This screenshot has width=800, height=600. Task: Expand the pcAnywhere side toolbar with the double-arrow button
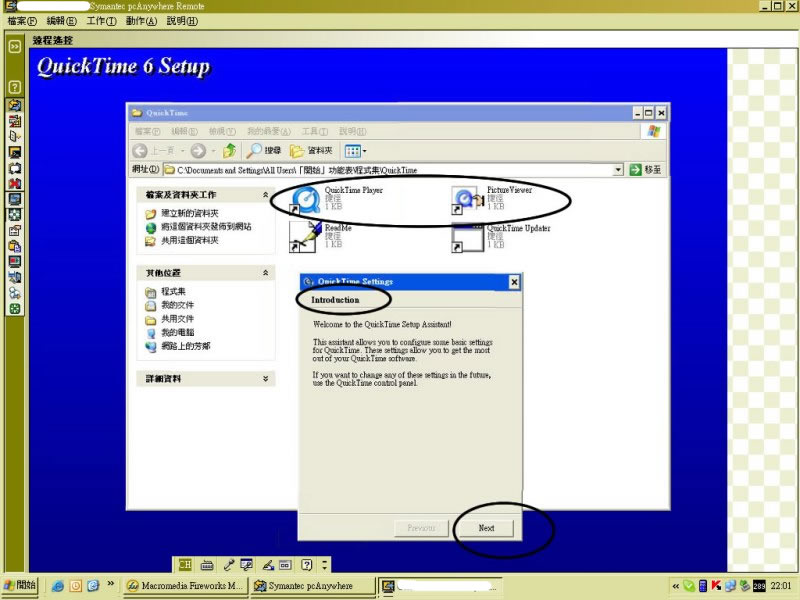[x=15, y=46]
